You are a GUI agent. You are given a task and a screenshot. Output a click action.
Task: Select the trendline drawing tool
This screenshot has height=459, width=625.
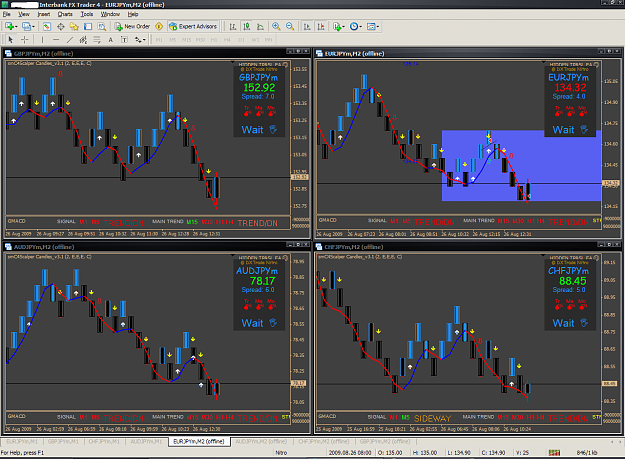tap(70, 39)
